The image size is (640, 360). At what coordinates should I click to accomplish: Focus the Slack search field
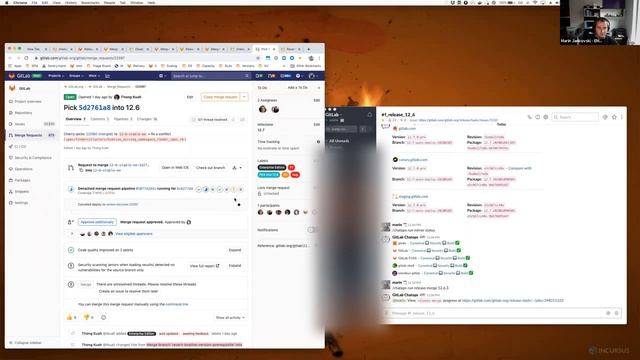click(x=576, y=117)
